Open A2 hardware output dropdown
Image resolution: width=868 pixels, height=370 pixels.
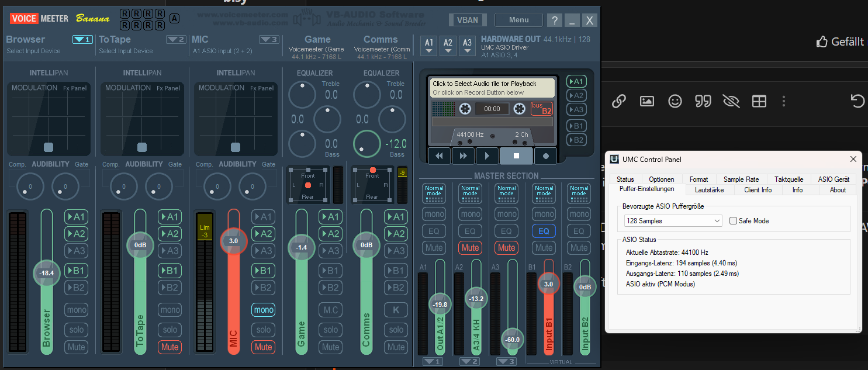448,45
